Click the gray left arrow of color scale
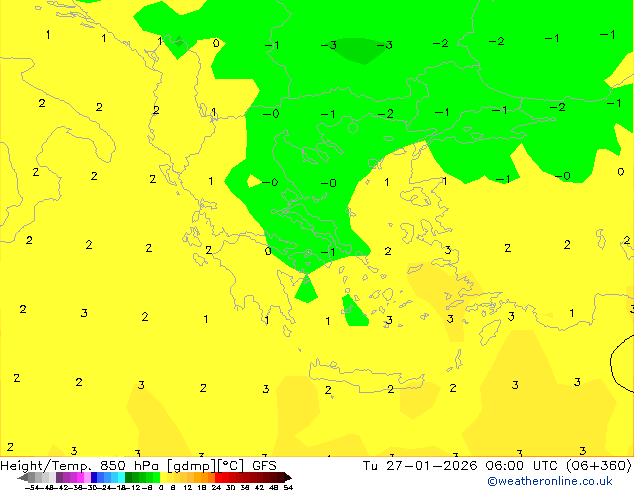The height and width of the screenshot is (490, 634). 23,477
